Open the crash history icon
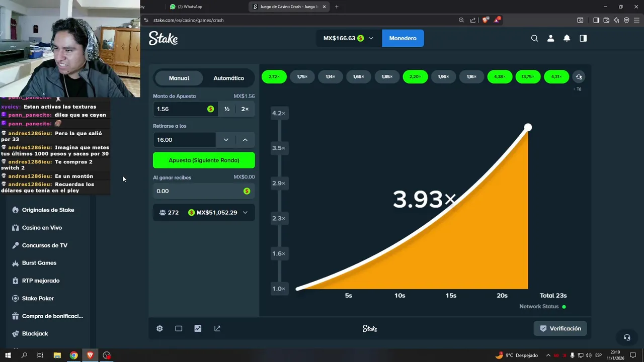The image size is (644, 362). pyautogui.click(x=579, y=77)
